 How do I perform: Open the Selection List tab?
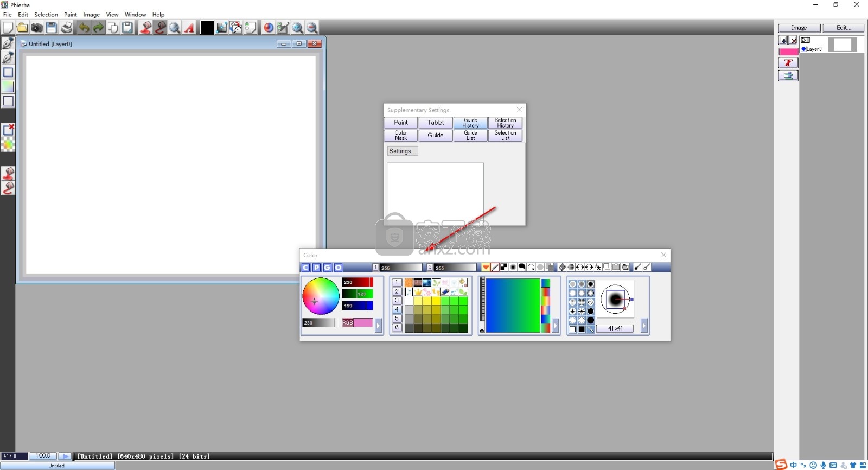505,136
